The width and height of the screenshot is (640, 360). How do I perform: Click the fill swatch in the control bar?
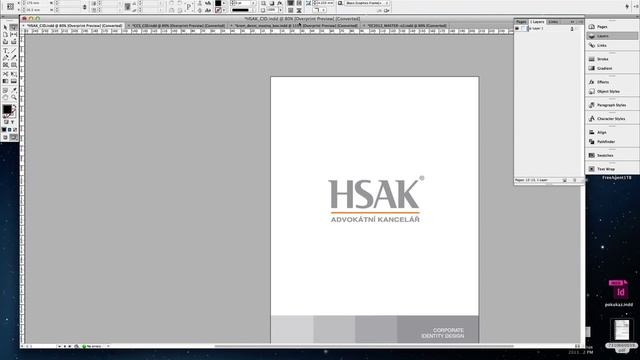click(218, 3)
